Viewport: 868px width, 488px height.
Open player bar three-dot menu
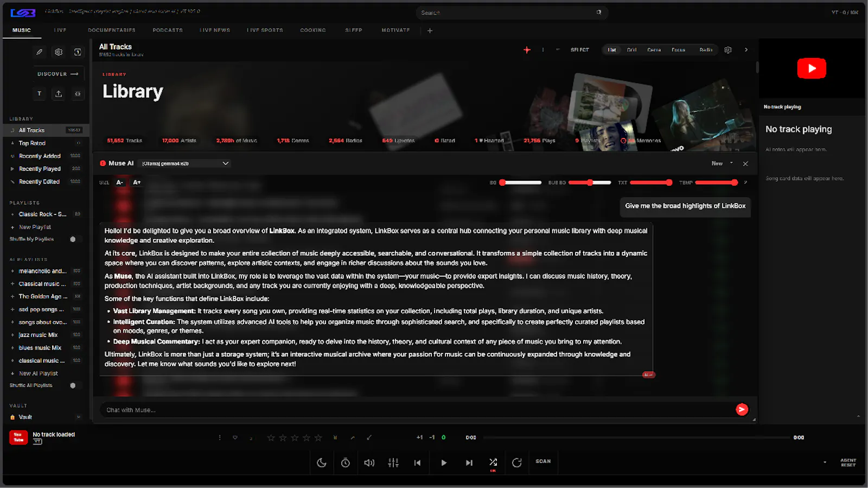point(220,438)
